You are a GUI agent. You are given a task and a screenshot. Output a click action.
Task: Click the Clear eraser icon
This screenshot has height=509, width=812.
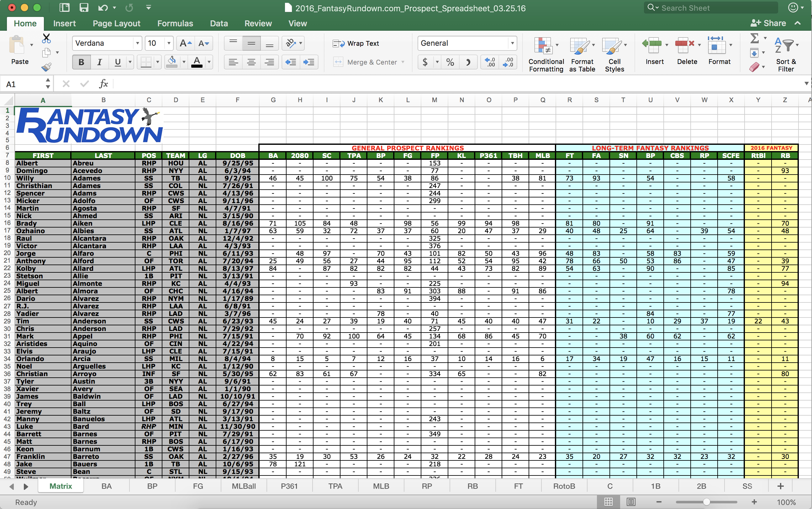click(754, 67)
